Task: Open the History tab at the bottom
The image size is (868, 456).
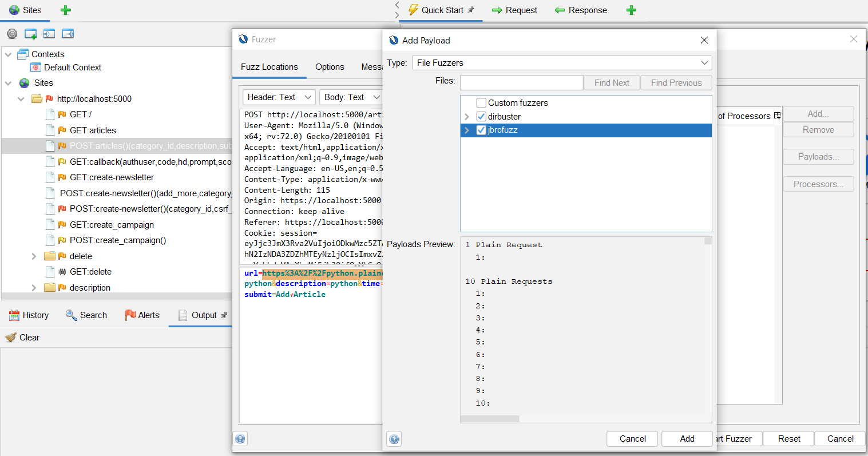Action: click(29, 315)
